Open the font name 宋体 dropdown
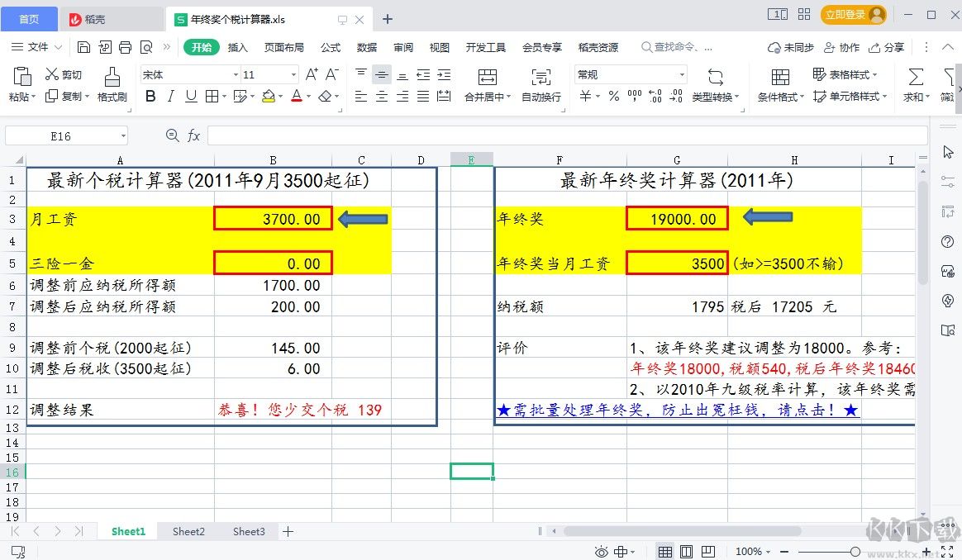Screen dimensions: 962x560 pyautogui.click(x=236, y=75)
